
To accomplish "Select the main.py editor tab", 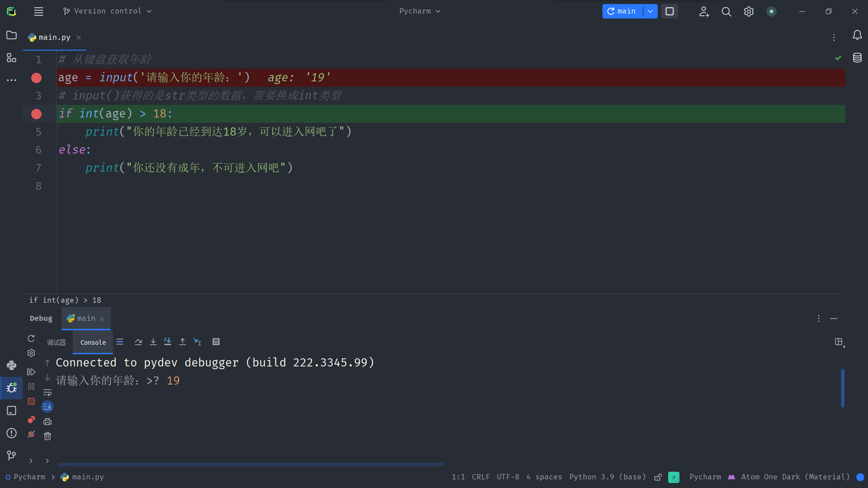I will coord(54,38).
